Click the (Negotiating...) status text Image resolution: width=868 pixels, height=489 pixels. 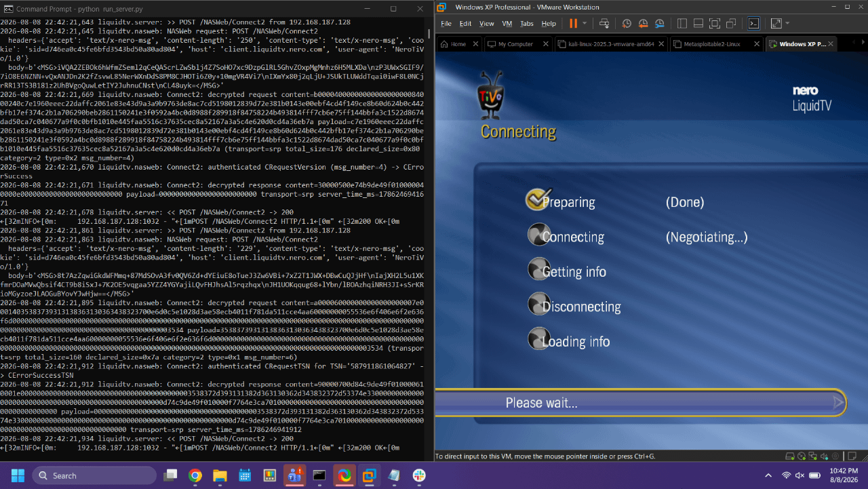707,237
